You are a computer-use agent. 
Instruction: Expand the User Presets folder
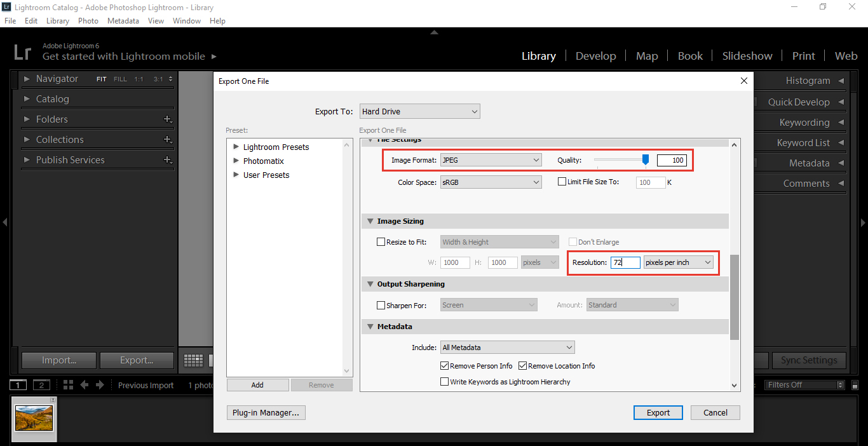(x=236, y=175)
